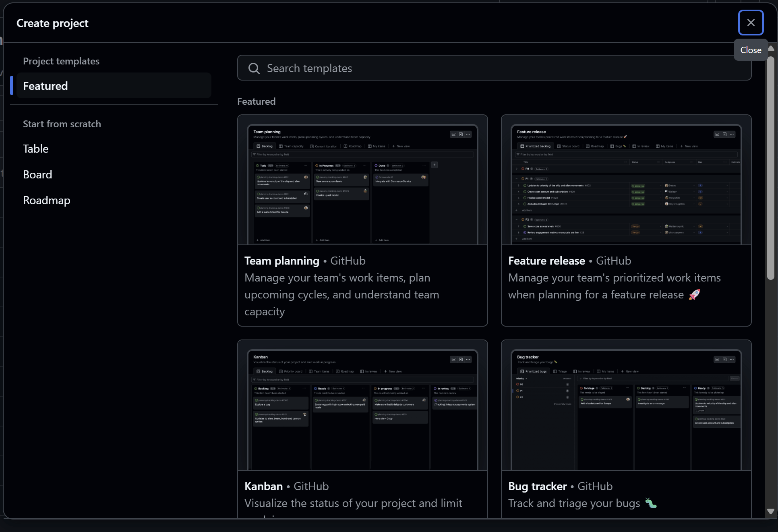Click the 'Track and triage your bugs' text
This screenshot has height=532, width=778.
tap(574, 503)
